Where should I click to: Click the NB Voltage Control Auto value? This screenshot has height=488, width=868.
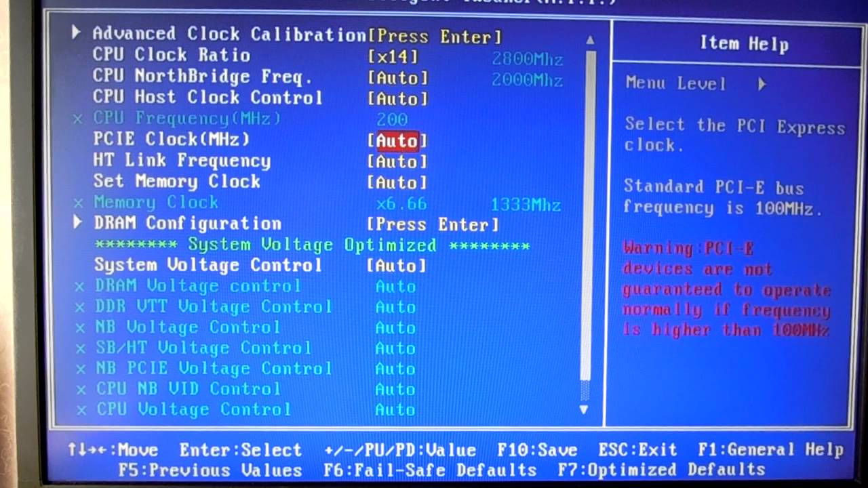[395, 328]
